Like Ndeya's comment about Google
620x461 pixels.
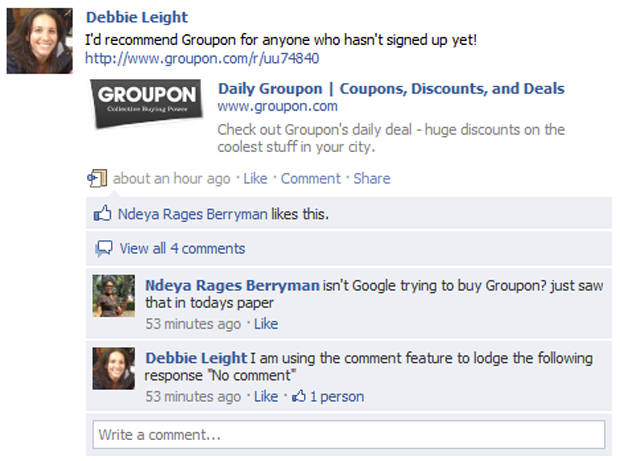[x=266, y=324]
